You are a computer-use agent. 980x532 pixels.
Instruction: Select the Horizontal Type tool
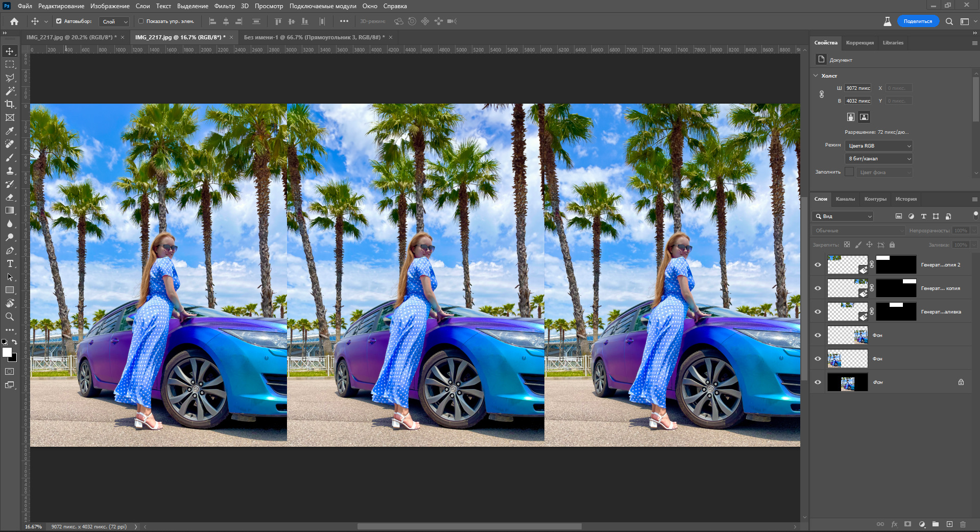pos(10,263)
